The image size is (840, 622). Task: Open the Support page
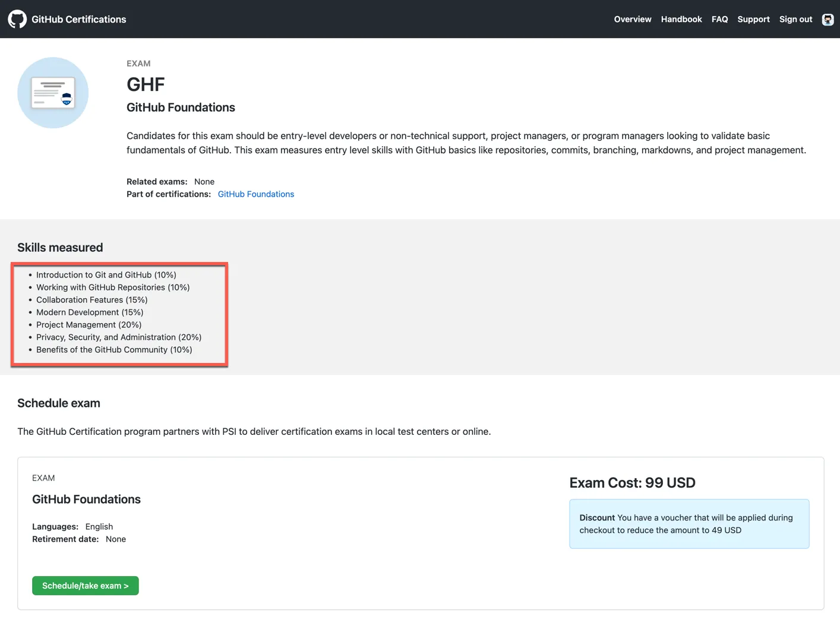click(x=753, y=20)
